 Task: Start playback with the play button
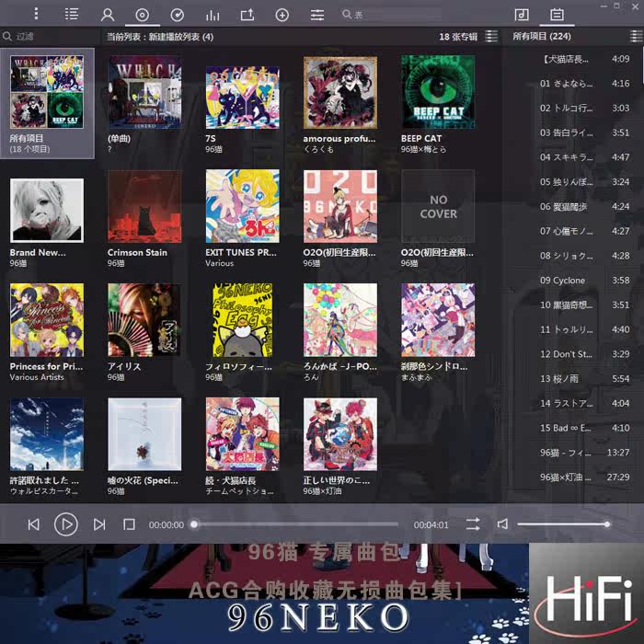pyautogui.click(x=65, y=524)
